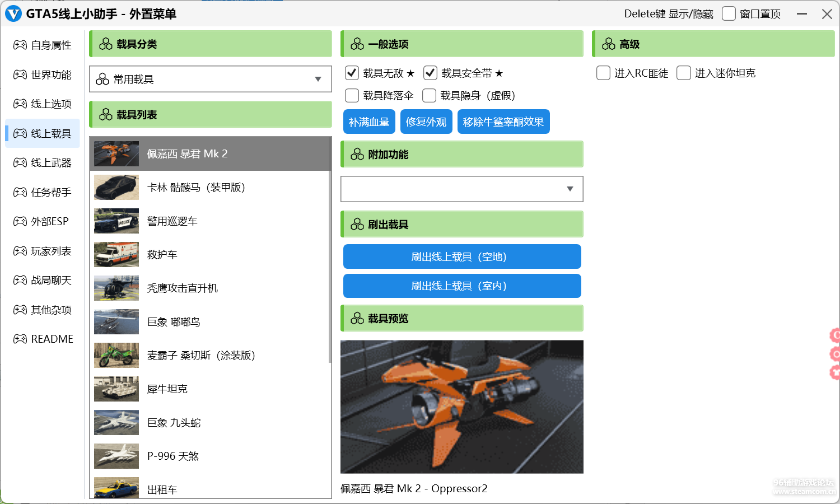Enable the 载具降落伞 checkbox
The image size is (840, 504).
pos(352,96)
